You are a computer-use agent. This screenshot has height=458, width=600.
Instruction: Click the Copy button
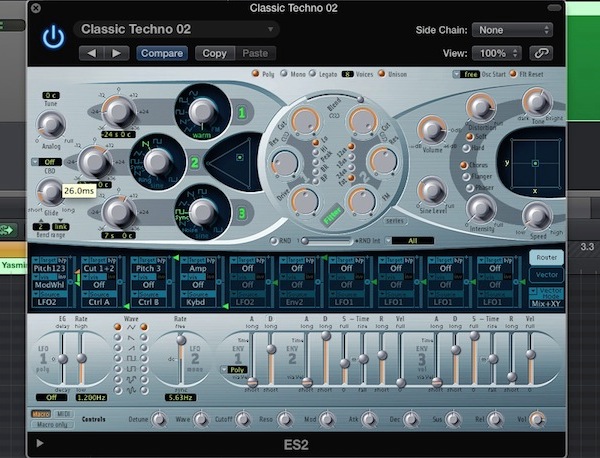[x=214, y=53]
